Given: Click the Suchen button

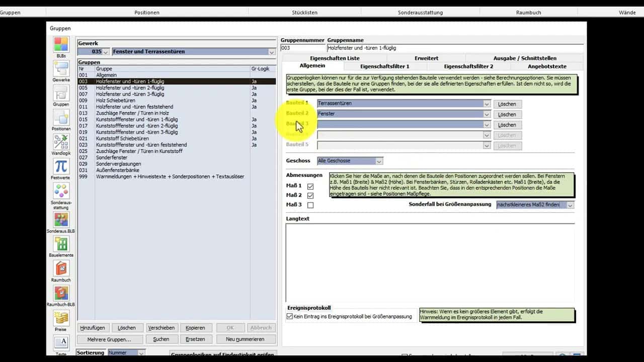Looking at the screenshot, I should (x=161, y=339).
